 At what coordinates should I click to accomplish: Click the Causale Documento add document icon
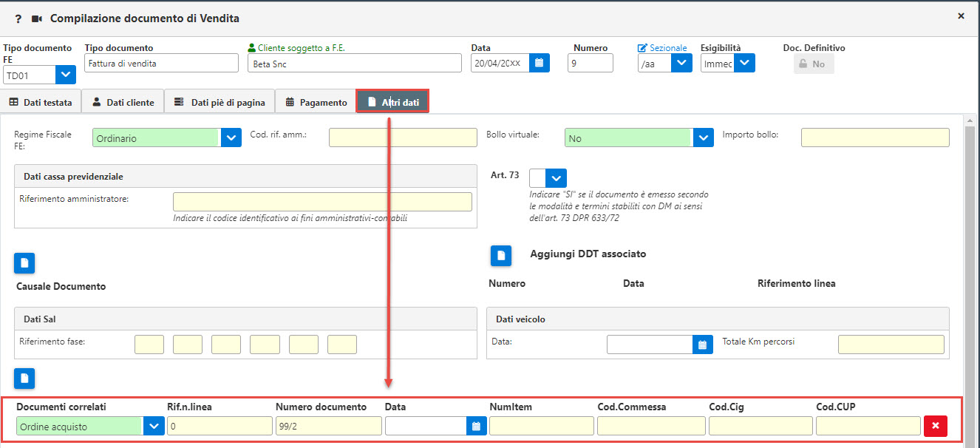click(x=24, y=263)
